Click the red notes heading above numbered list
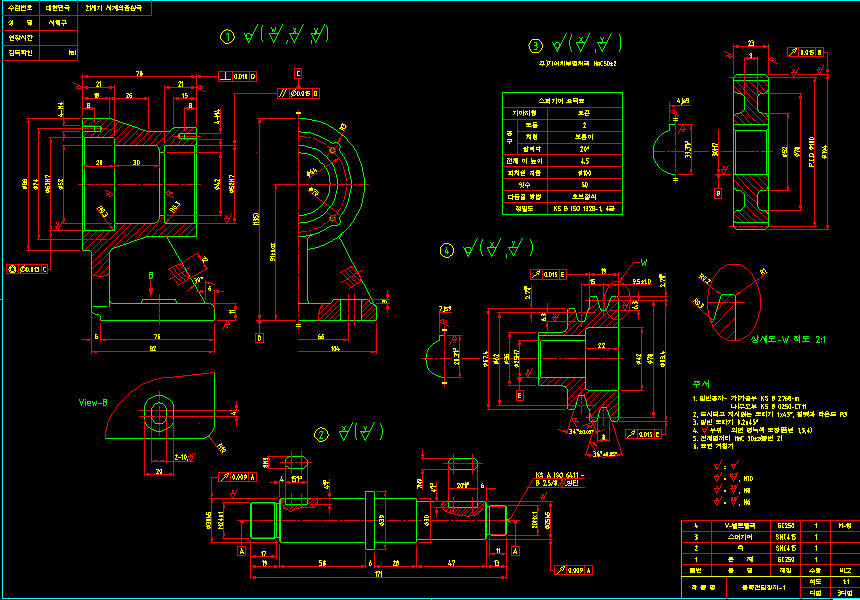The width and height of the screenshot is (860, 600). [x=700, y=383]
